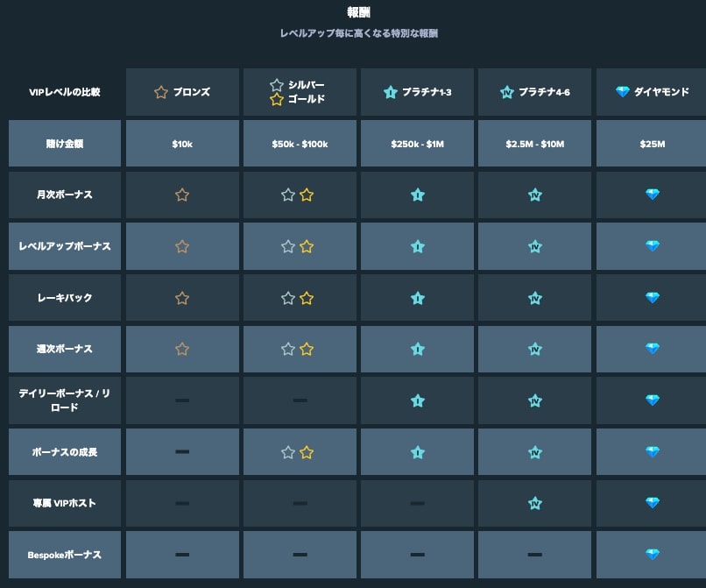Click the bronze star in 月次ボーナス row
Screen dimensions: 706x588
click(x=182, y=195)
